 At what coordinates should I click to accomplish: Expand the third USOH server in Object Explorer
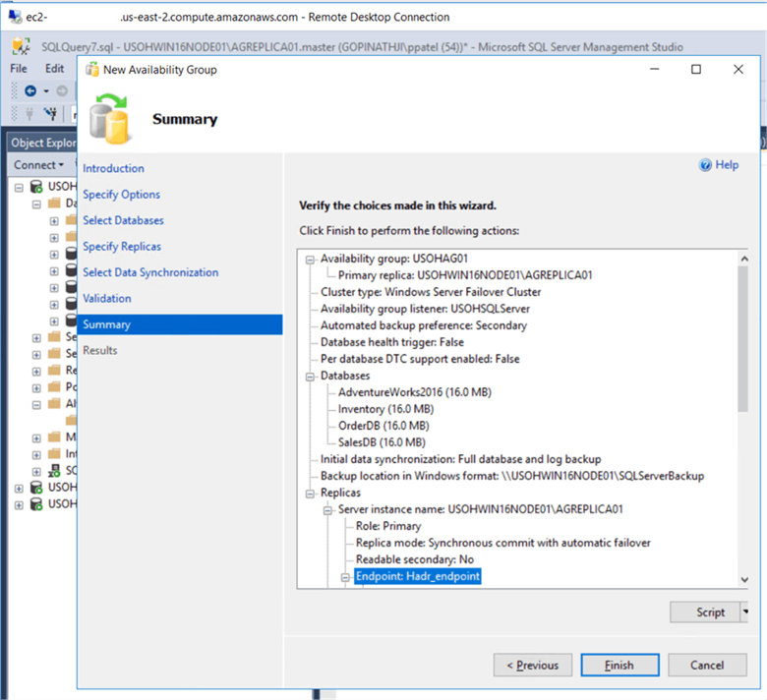(x=19, y=504)
